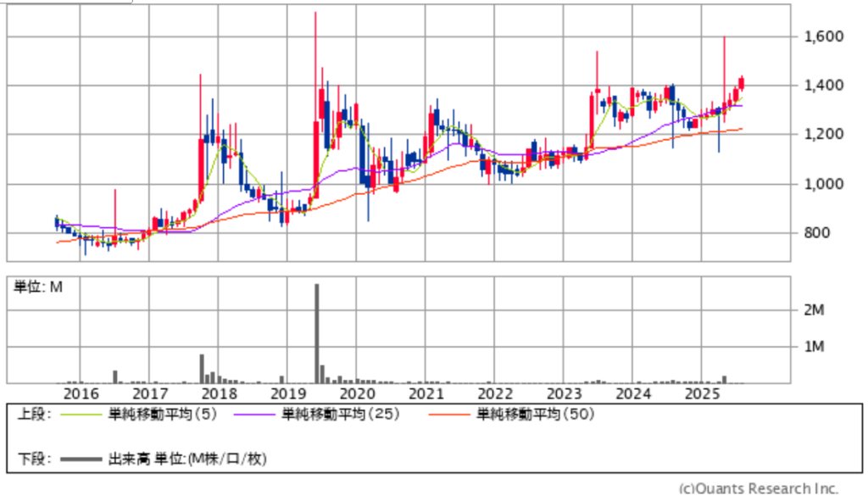Click the 1M volume axis label

[x=815, y=347]
